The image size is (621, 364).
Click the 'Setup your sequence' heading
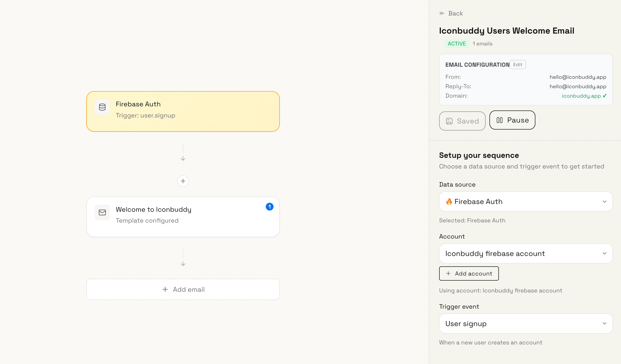coord(479,155)
